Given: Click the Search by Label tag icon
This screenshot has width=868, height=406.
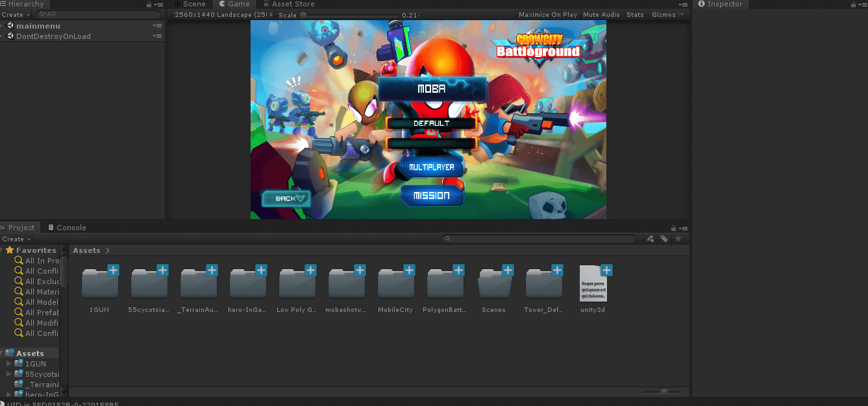Looking at the screenshot, I should point(665,239).
